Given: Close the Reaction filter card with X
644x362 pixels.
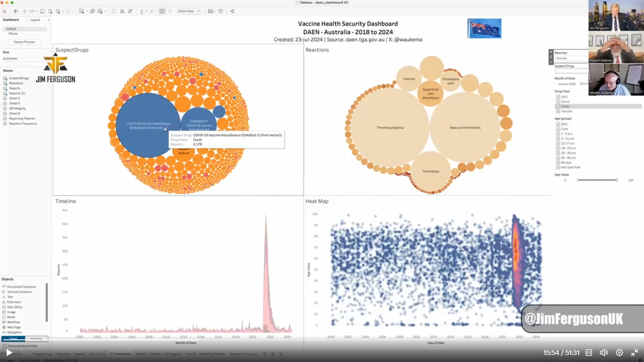Looking at the screenshot, I should point(551,51).
